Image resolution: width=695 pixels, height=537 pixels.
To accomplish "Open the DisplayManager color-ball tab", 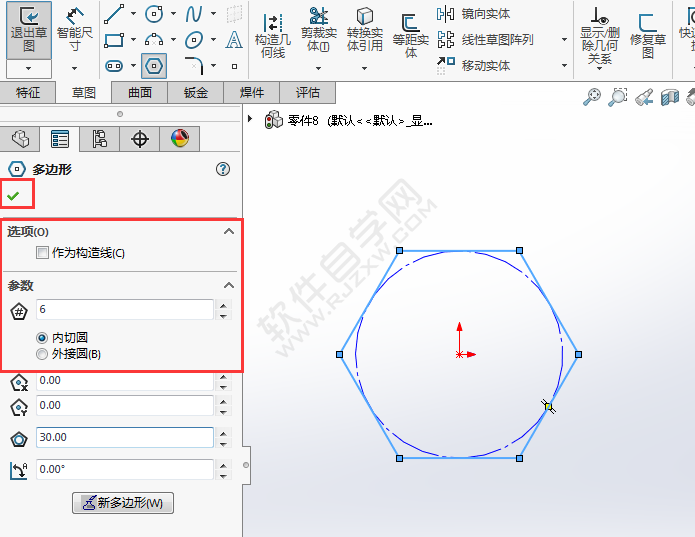I will click(x=180, y=139).
